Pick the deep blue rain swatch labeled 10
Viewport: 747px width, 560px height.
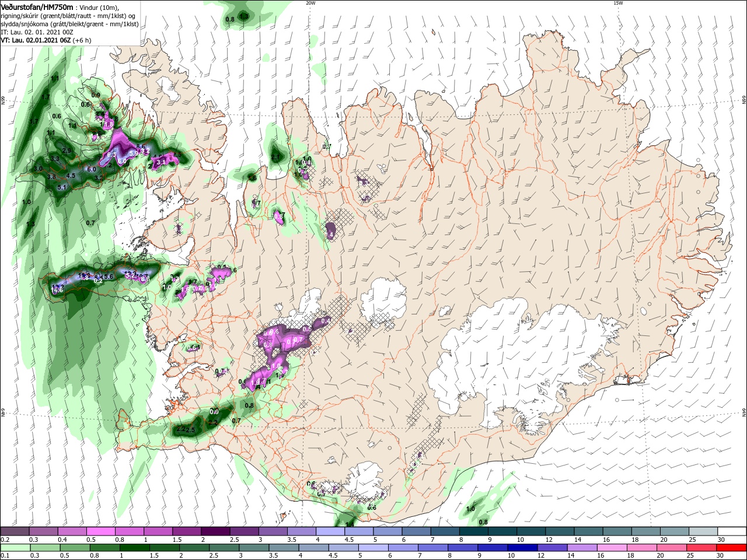pos(522,548)
